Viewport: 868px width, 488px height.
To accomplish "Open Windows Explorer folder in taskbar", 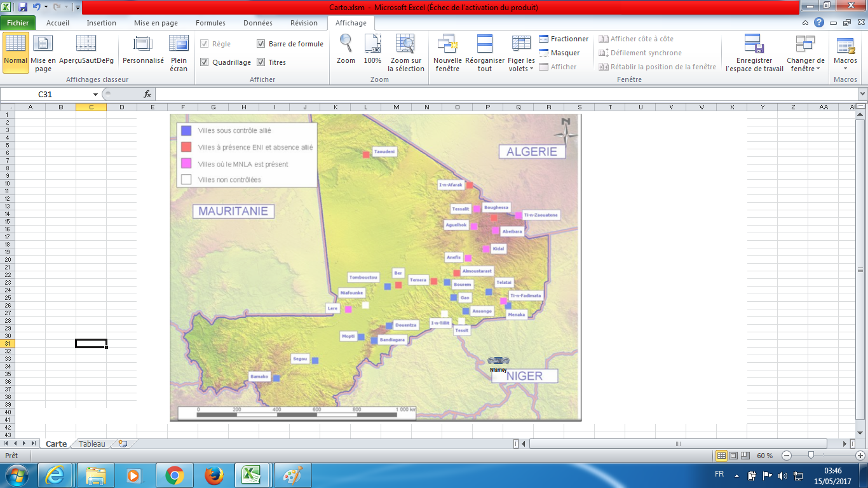I will [96, 475].
